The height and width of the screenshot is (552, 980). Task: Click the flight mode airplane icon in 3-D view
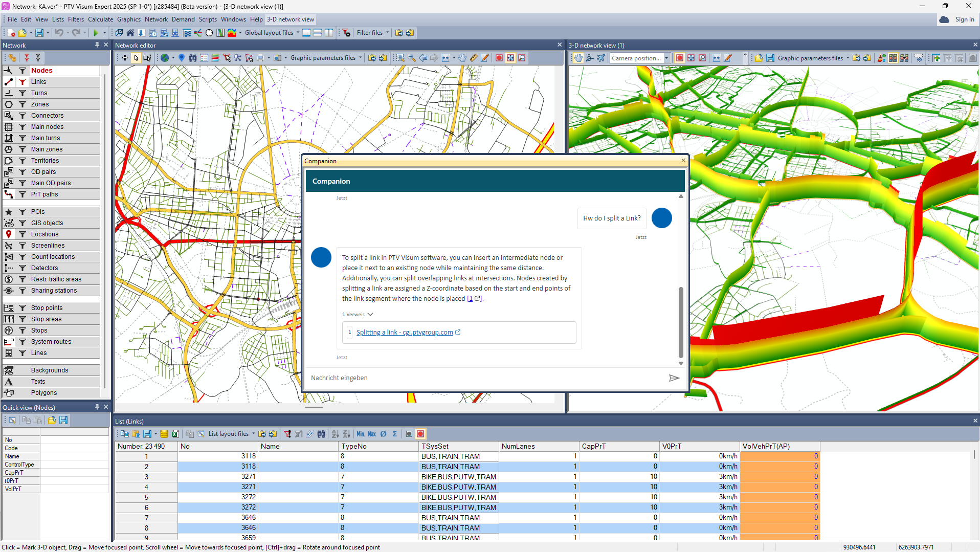tap(601, 58)
